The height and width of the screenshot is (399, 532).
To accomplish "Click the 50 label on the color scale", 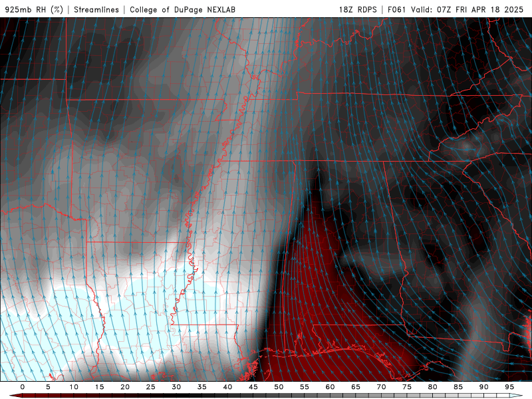I will pos(279,387).
